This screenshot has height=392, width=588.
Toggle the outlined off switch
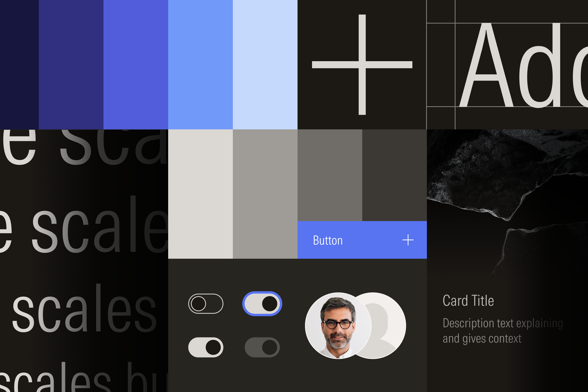(x=206, y=304)
